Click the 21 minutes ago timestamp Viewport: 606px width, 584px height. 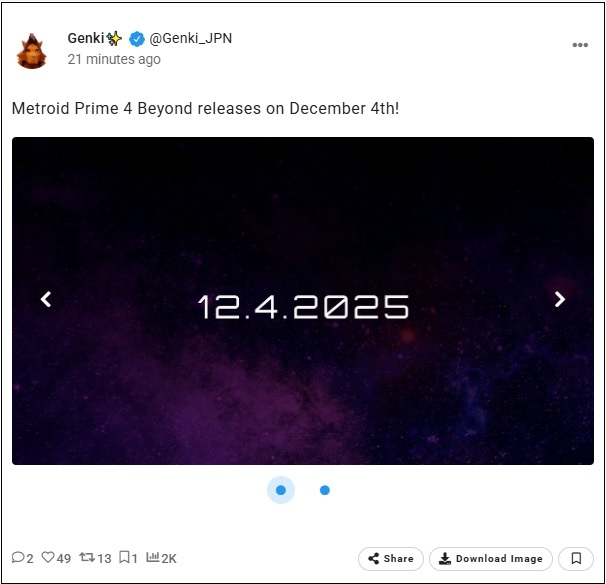[x=114, y=59]
